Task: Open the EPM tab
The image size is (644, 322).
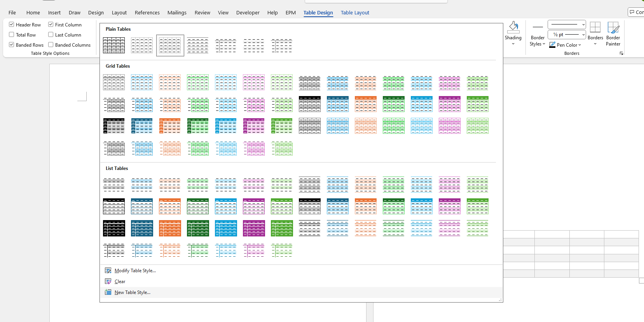Action: (291, 12)
